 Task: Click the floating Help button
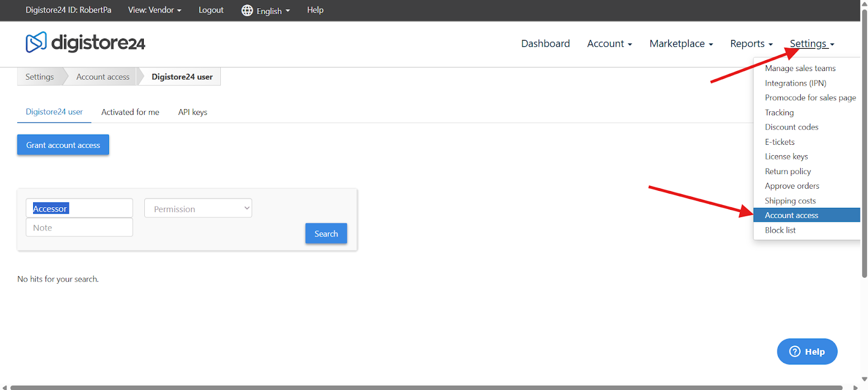tap(807, 351)
